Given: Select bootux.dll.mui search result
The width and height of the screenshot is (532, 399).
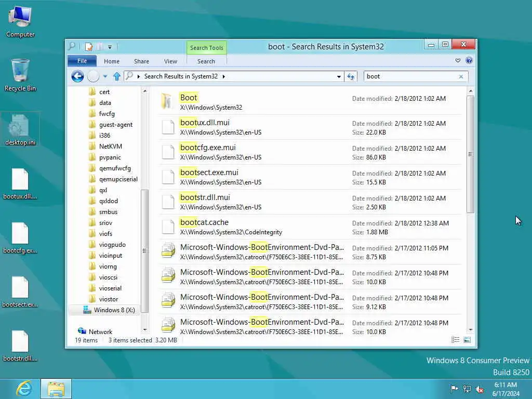Looking at the screenshot, I should pyautogui.click(x=311, y=127).
